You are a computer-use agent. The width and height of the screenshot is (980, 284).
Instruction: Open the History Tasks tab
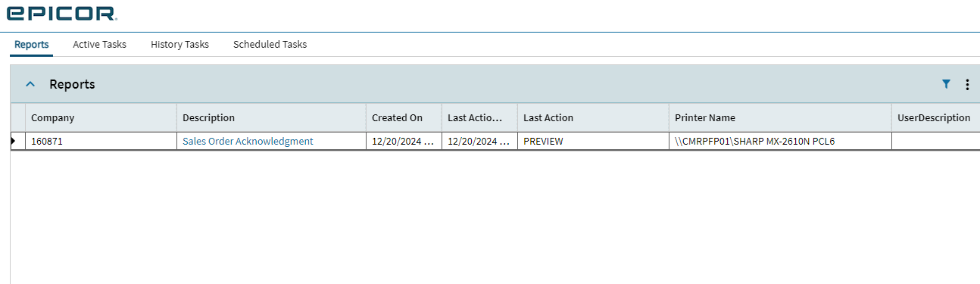(179, 45)
